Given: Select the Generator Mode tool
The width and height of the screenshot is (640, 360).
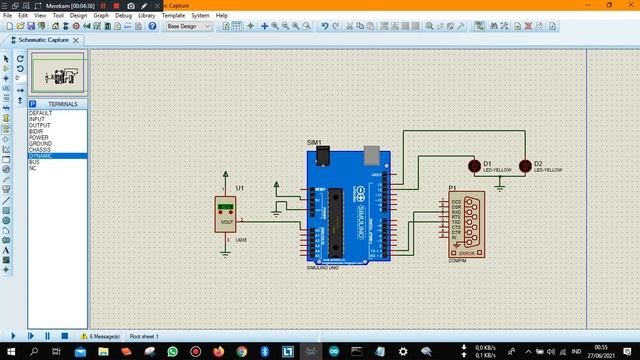Looking at the screenshot, I should pos(6,169).
